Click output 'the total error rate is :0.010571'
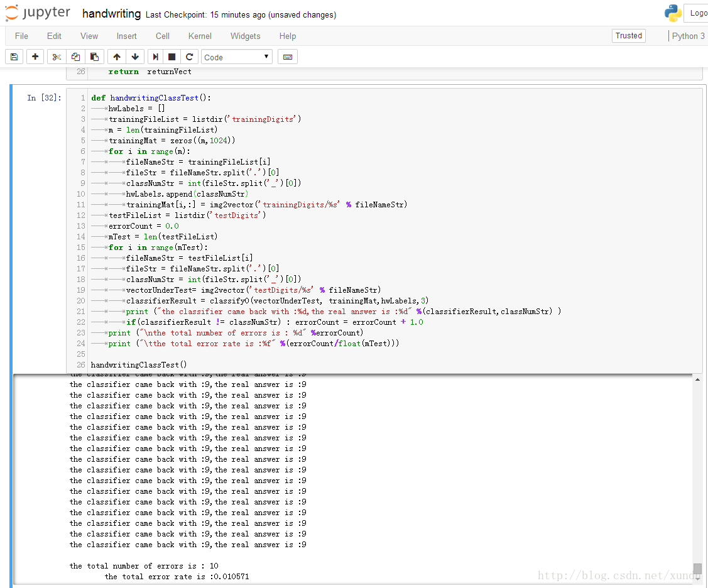The height and width of the screenshot is (588, 708). tap(177, 577)
